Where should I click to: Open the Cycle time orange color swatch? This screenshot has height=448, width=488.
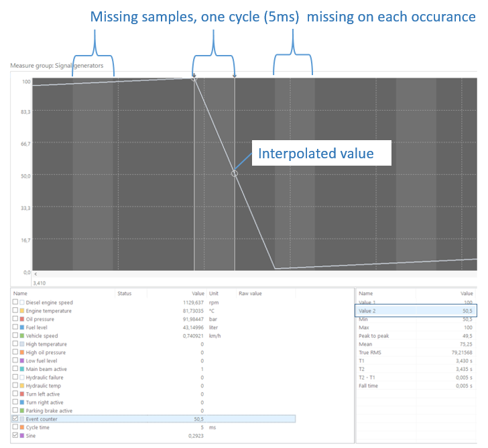[x=21, y=427]
